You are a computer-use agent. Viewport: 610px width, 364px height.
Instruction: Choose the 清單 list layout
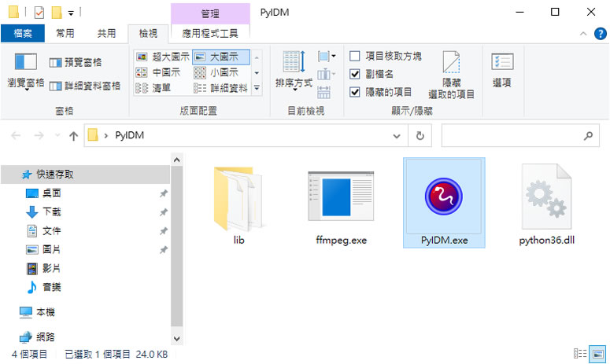(153, 88)
